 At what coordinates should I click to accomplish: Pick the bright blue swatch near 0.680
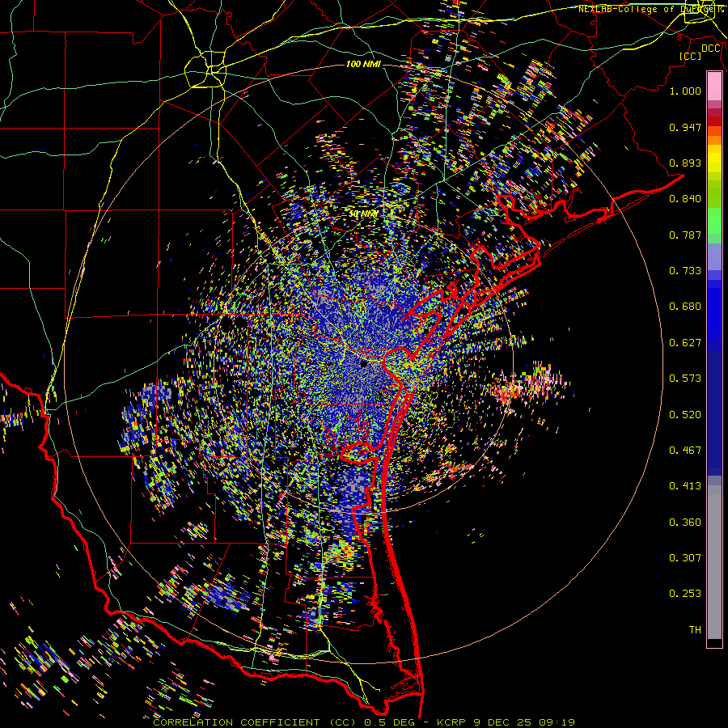pos(714,311)
